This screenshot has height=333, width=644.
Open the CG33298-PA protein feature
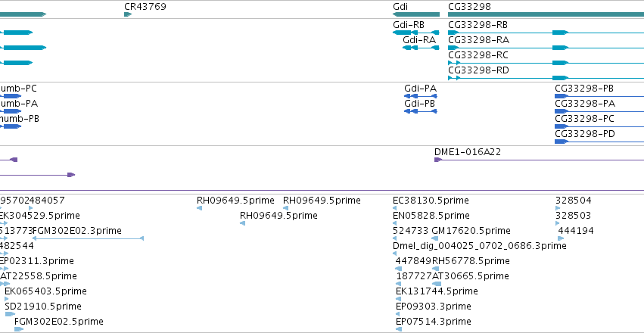point(599,111)
